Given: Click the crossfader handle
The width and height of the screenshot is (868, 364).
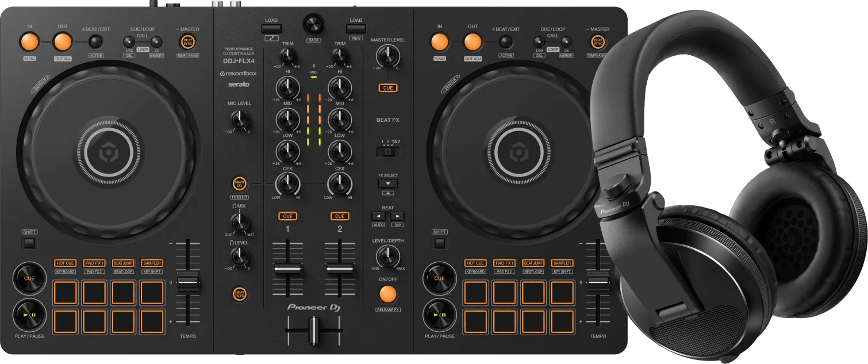Looking at the screenshot, I should 314,331.
